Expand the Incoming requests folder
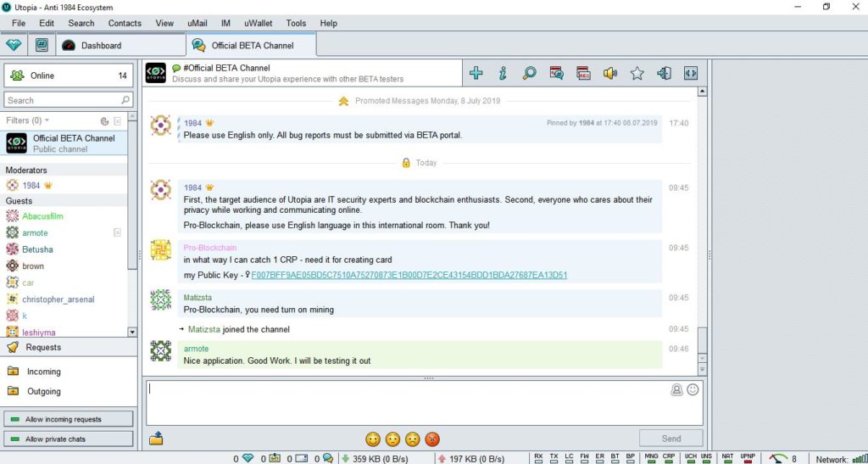This screenshot has height=464, width=868. click(x=14, y=371)
